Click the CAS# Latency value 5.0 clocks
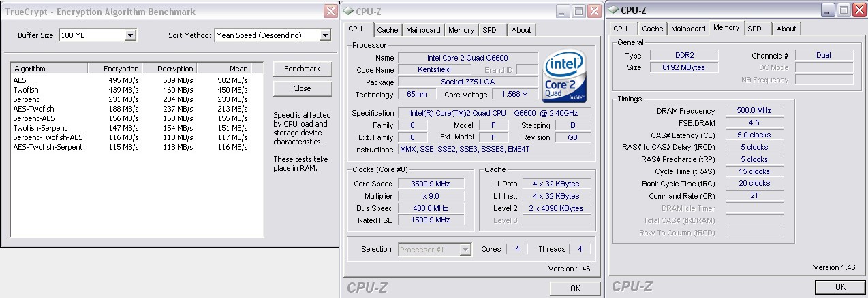 tap(754, 135)
